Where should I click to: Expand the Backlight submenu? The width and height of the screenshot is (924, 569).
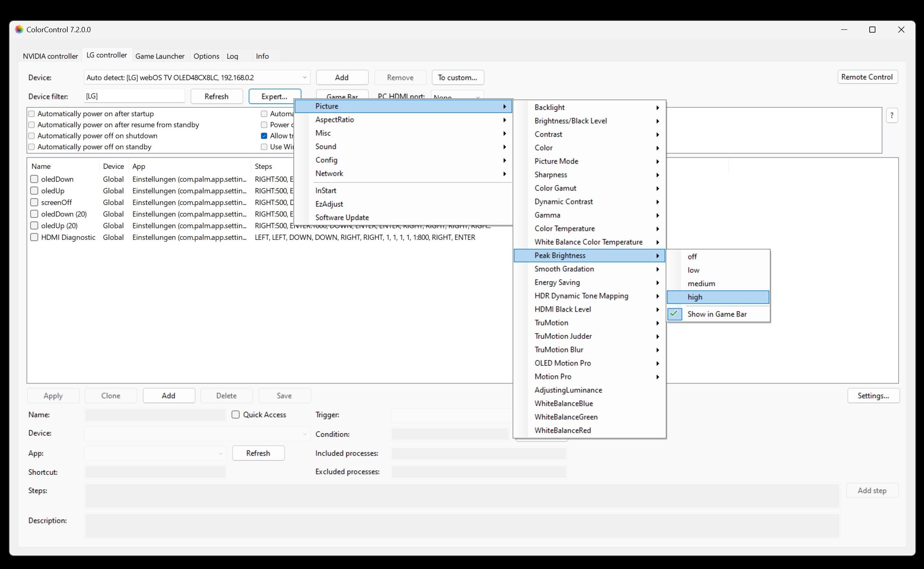590,107
